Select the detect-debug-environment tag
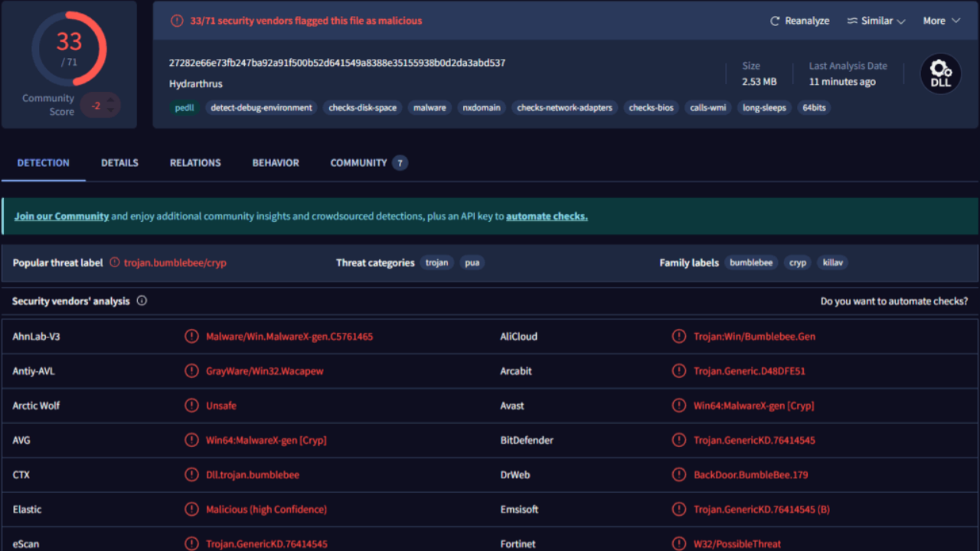This screenshot has height=551, width=980. (x=261, y=108)
